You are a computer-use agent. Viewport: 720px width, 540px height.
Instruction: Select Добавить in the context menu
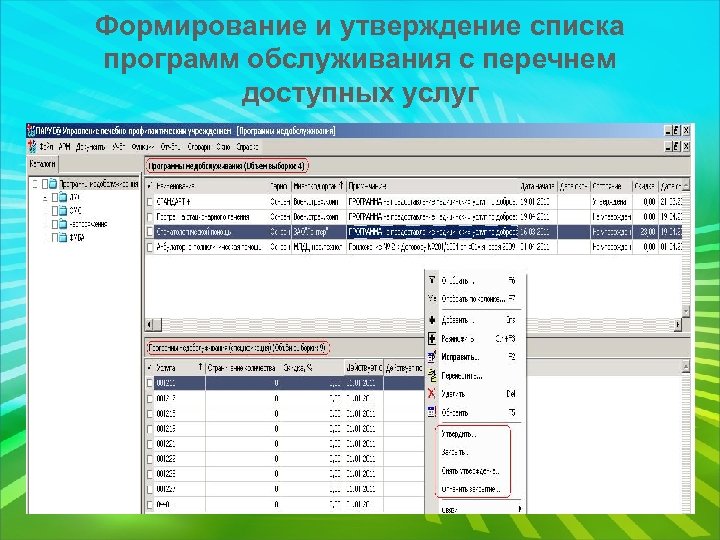[x=457, y=320]
